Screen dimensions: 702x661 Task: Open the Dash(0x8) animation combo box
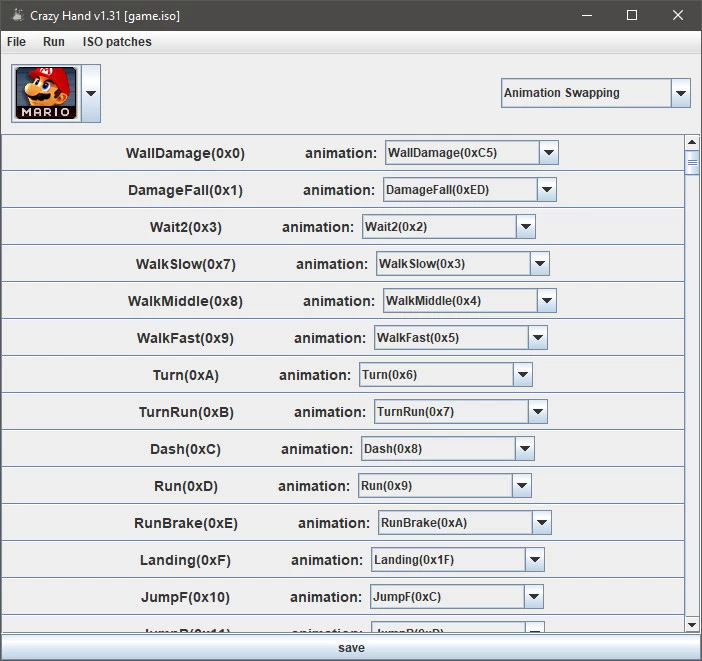tap(524, 449)
